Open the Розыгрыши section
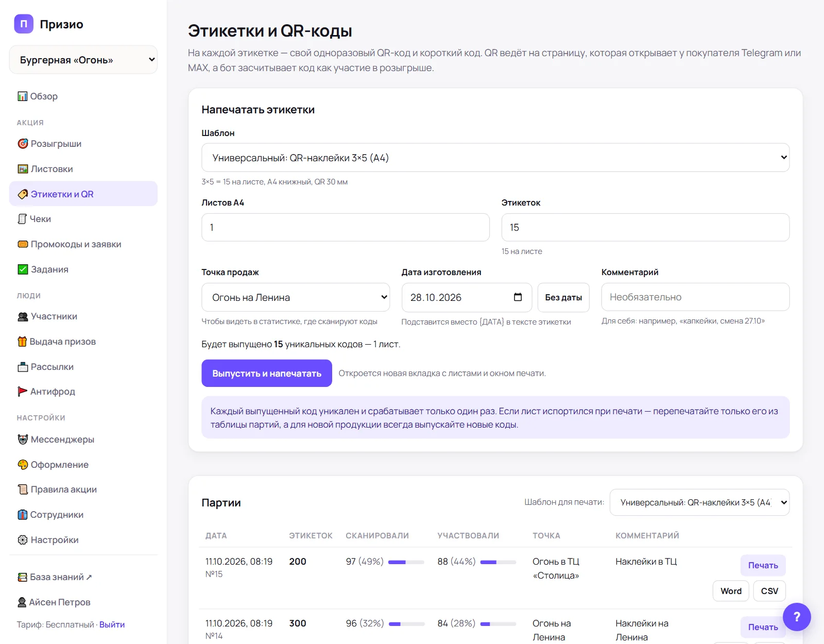Screen dimensions: 824x644 (83, 144)
